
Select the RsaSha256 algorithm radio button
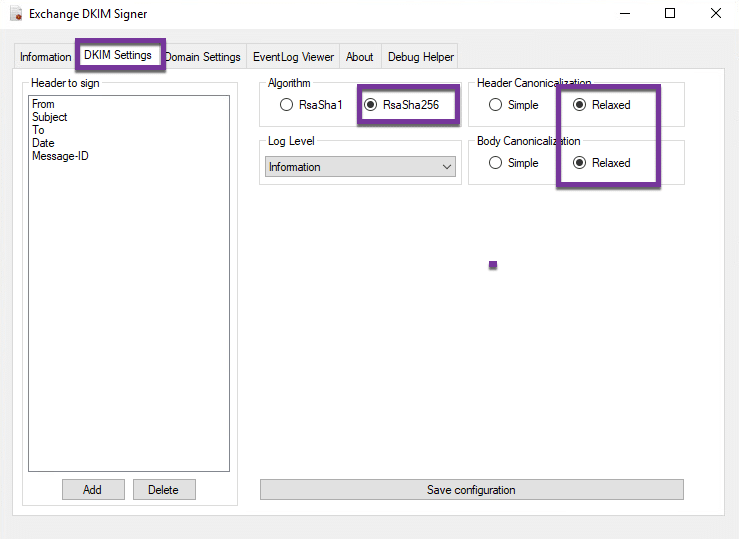[404, 105]
